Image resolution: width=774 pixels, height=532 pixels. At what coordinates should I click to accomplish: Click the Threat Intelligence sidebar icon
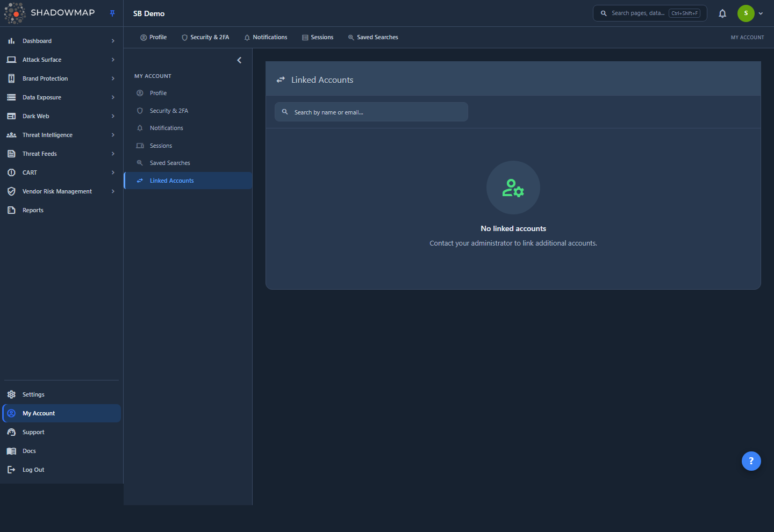click(11, 135)
